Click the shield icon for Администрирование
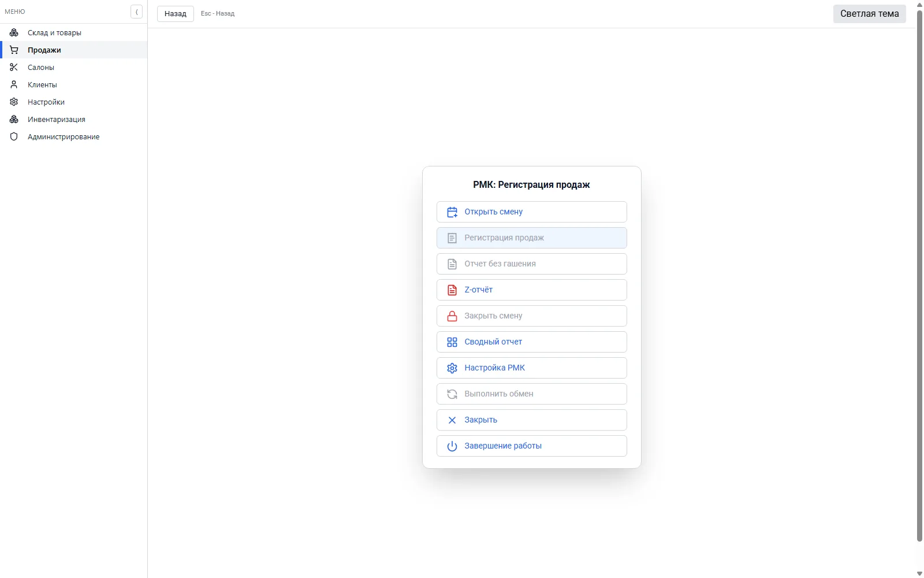 click(x=14, y=136)
